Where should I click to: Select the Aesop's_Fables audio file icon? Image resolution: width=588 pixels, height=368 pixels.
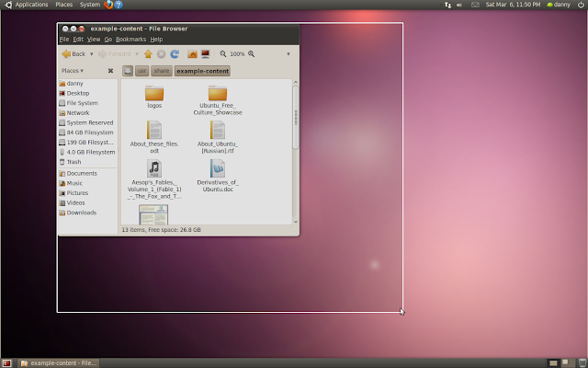tap(154, 168)
